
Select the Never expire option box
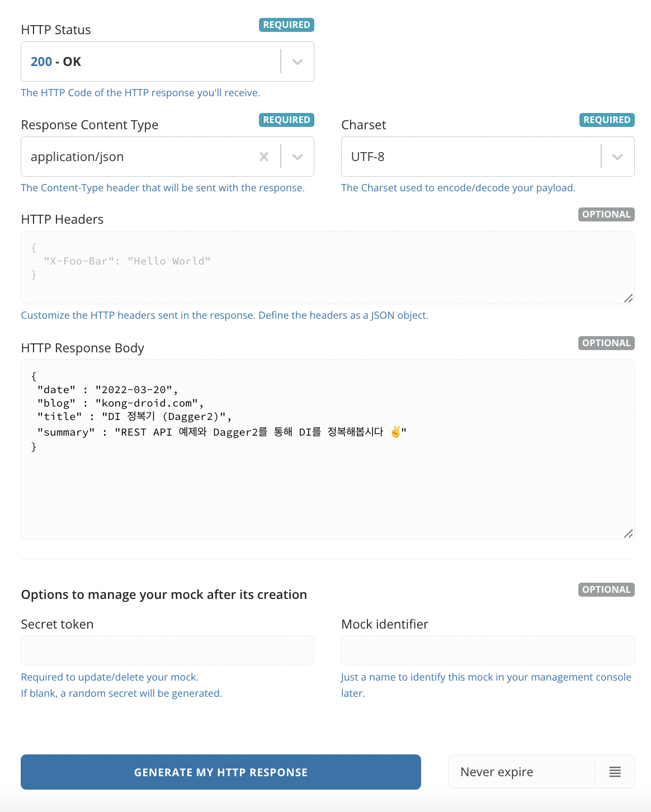tap(521, 772)
